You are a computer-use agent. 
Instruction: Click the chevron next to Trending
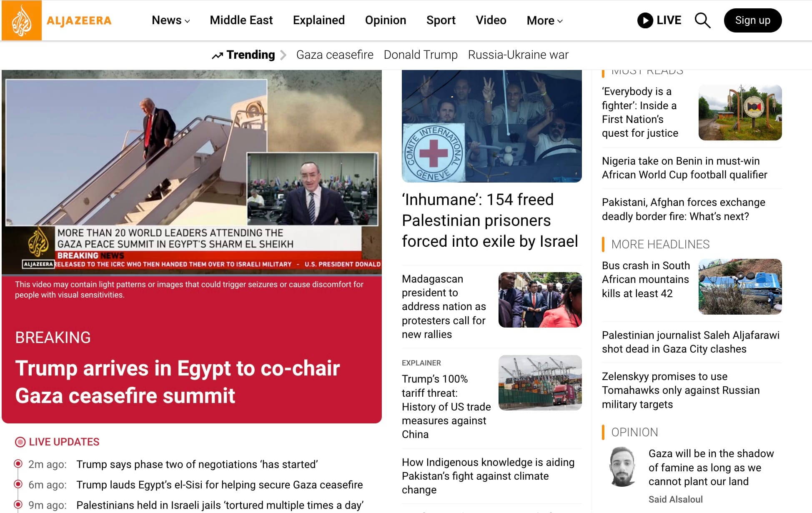pos(283,55)
